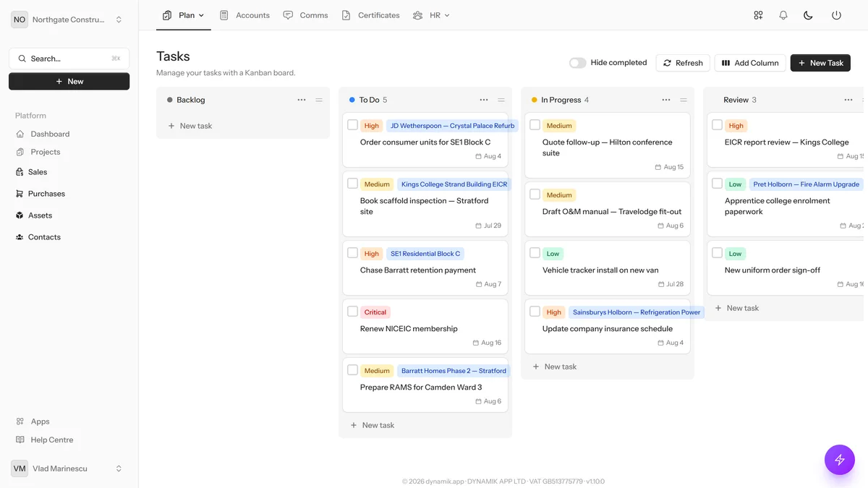
Task: Click the purple lightning assistant button
Action: pos(840,459)
